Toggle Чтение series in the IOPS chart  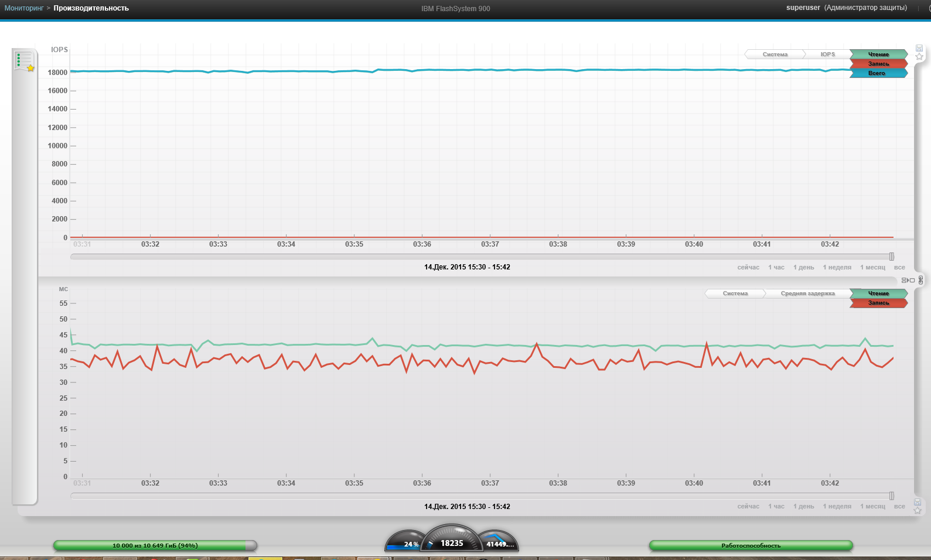pos(878,54)
